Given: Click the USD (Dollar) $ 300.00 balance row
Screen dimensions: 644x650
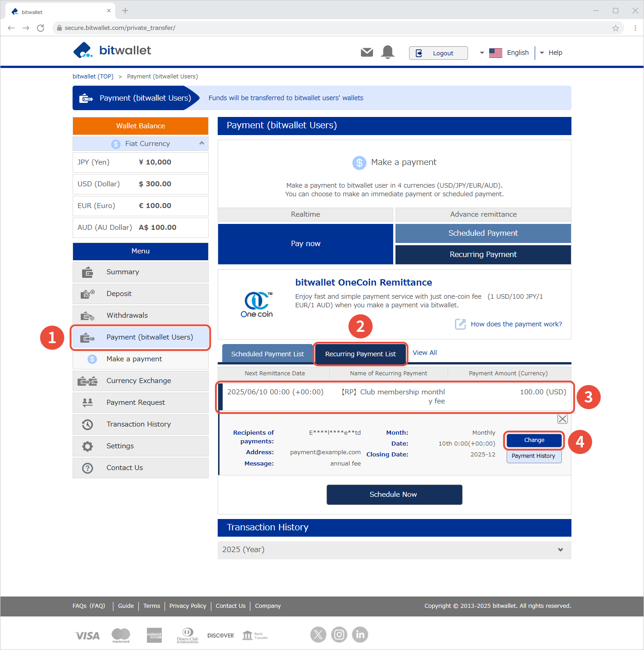Looking at the screenshot, I should coord(141,184).
